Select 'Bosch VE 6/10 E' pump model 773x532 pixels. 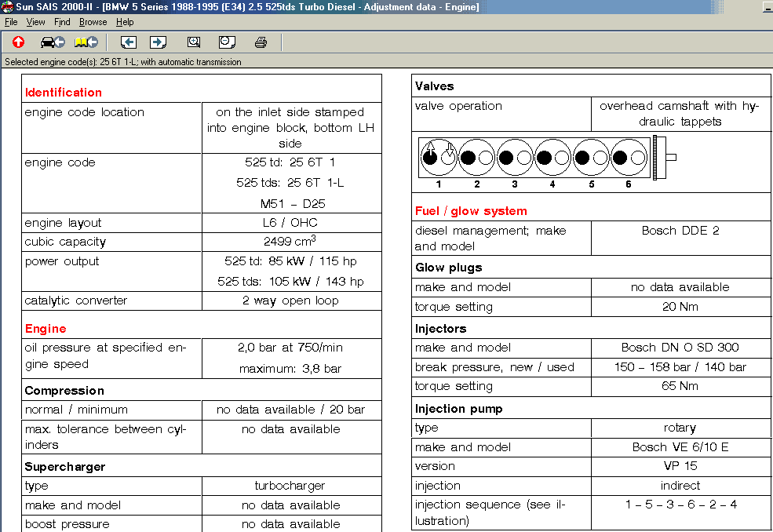[x=680, y=447]
